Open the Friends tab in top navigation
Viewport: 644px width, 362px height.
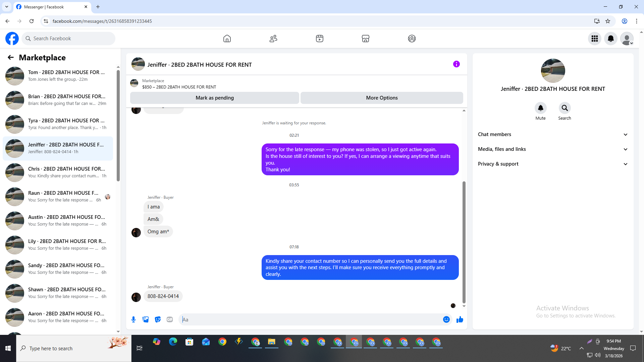click(273, 39)
